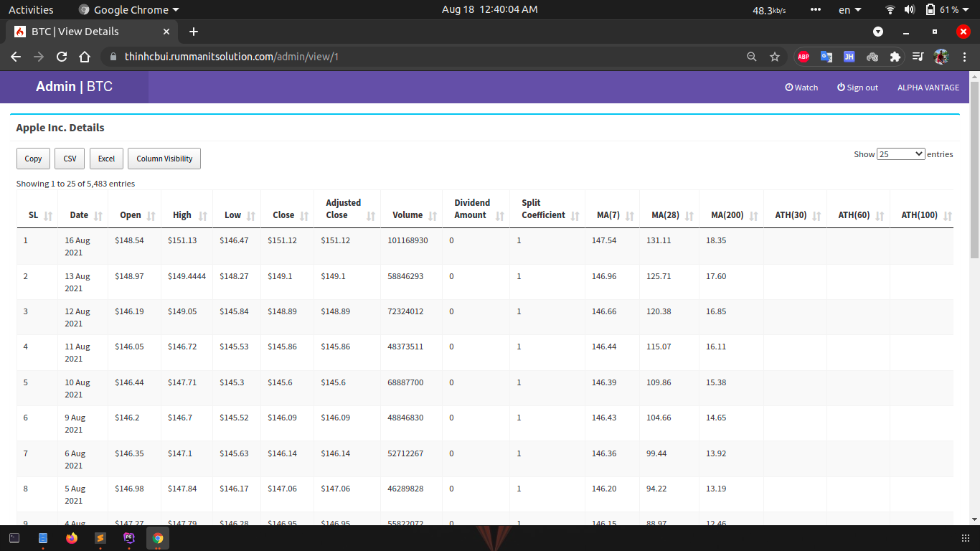980x551 pixels.
Task: Export the table using CSV button
Action: pos(70,159)
